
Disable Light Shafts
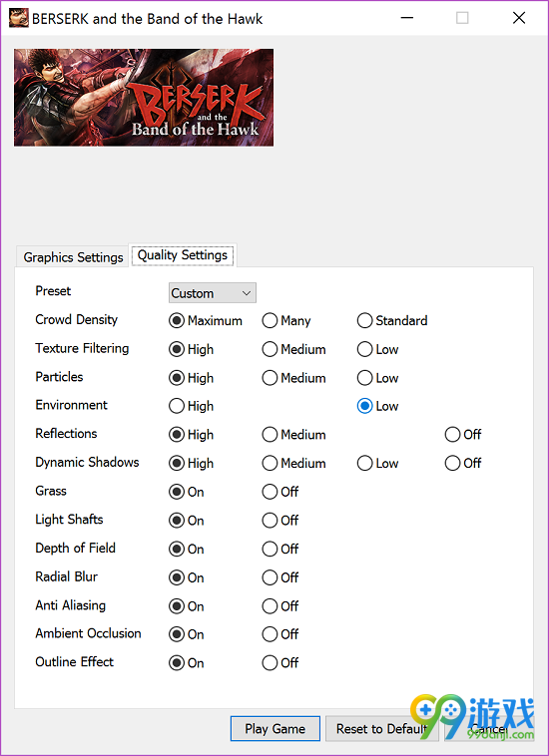[x=280, y=521]
